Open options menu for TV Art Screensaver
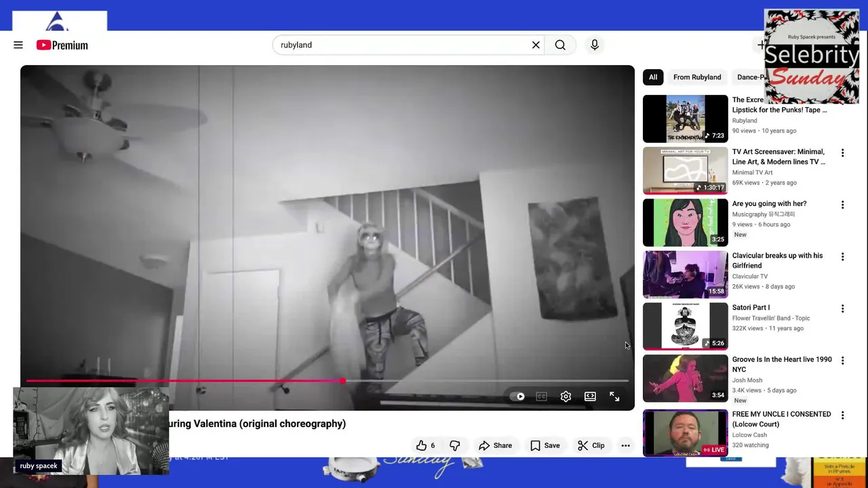This screenshot has width=868, height=488. (x=842, y=153)
